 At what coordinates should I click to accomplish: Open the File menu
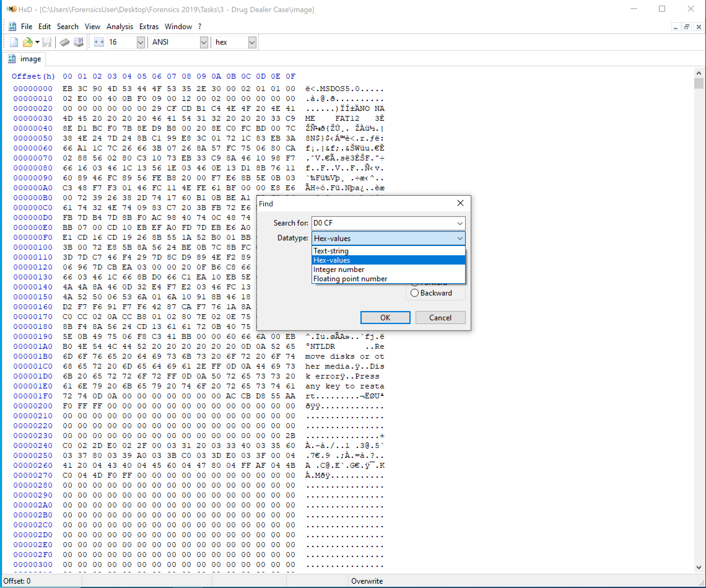[27, 27]
